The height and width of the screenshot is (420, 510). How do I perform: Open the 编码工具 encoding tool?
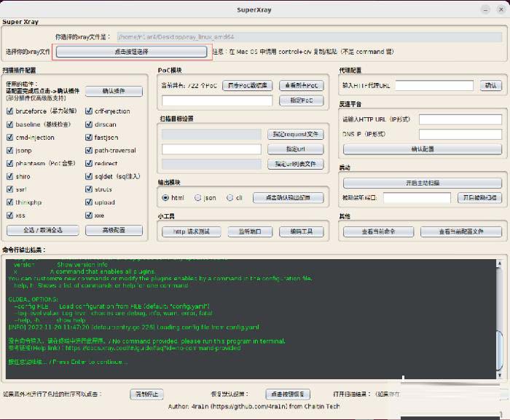click(302, 231)
